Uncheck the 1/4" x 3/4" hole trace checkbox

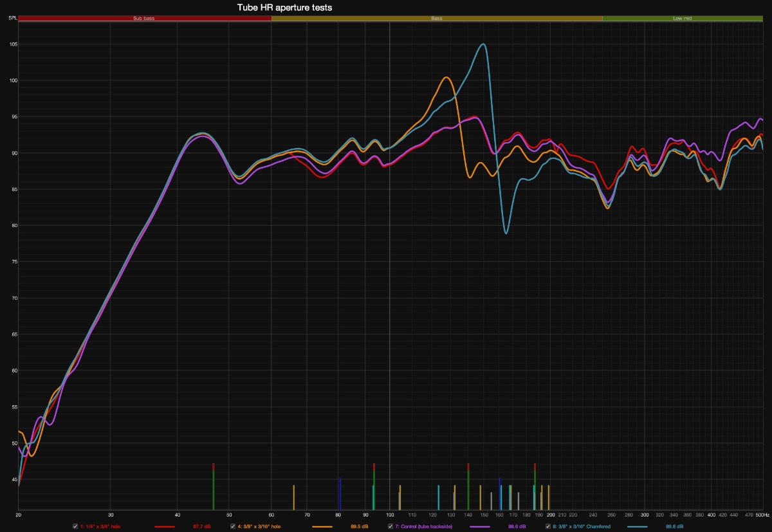click(75, 526)
